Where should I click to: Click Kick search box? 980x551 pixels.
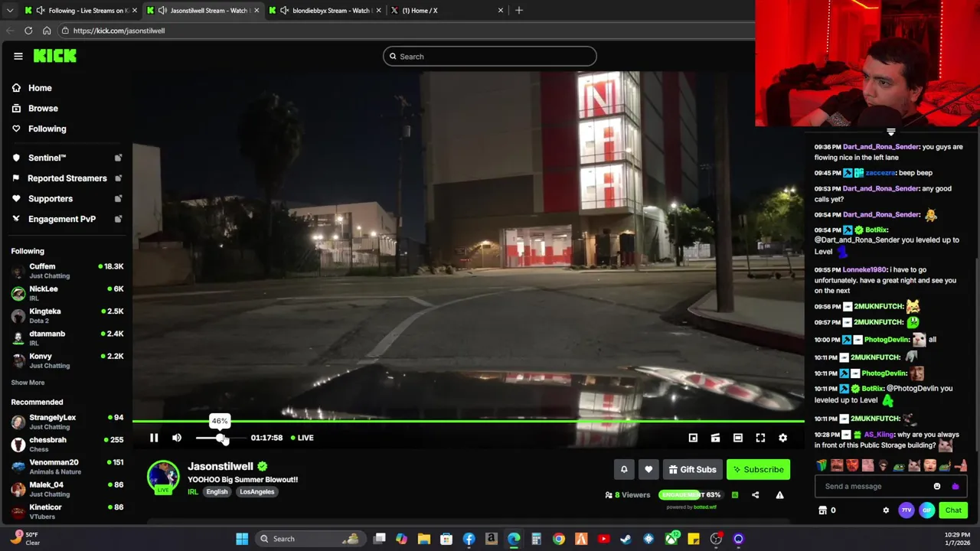490,56
